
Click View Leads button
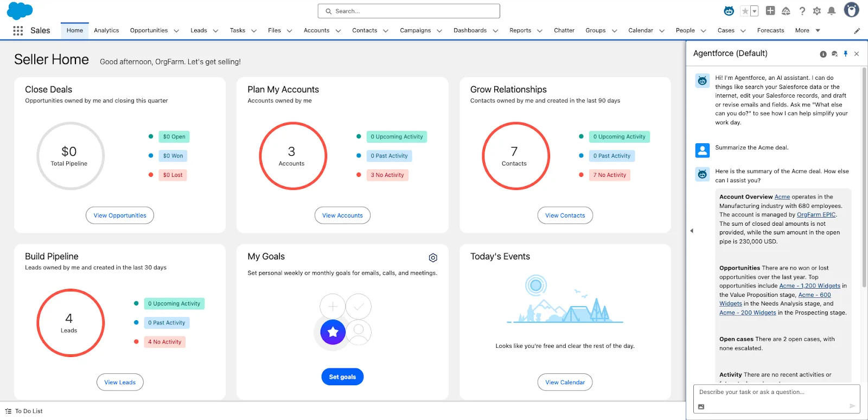click(x=120, y=382)
